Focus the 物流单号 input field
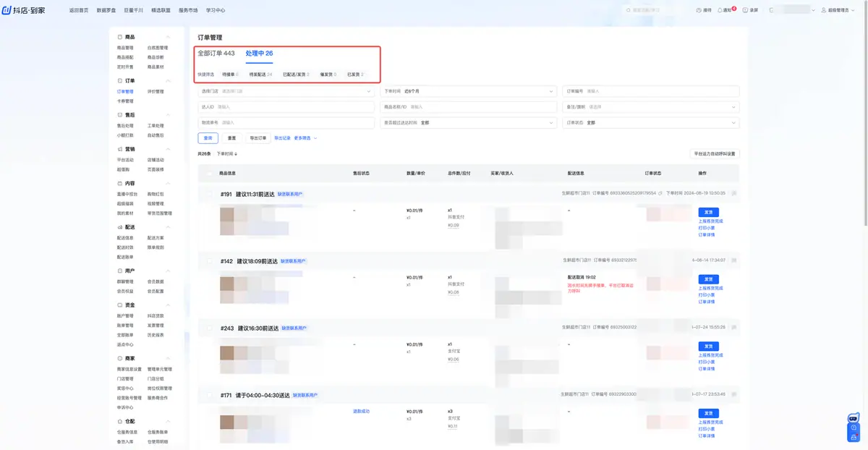 [286, 123]
